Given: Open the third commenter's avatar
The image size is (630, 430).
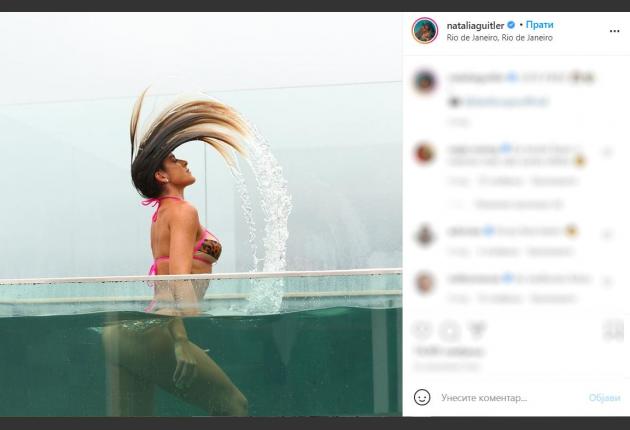Looking at the screenshot, I should coord(424,235).
